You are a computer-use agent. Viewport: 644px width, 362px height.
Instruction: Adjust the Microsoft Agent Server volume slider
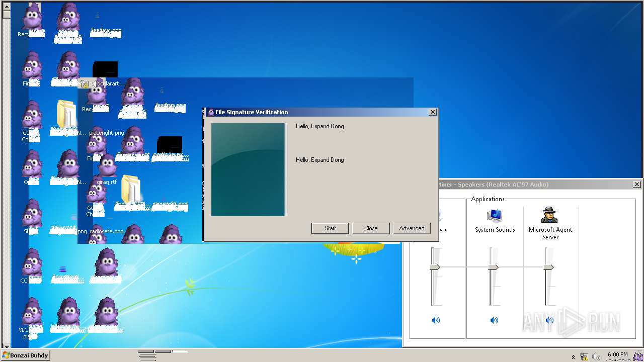(x=548, y=267)
